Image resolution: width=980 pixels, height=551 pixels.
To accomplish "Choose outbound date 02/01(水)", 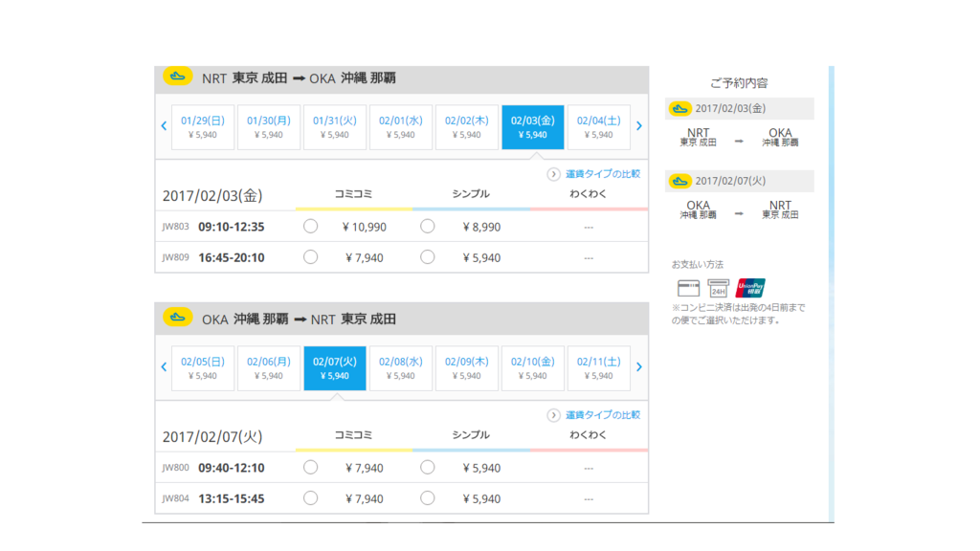I will [401, 127].
